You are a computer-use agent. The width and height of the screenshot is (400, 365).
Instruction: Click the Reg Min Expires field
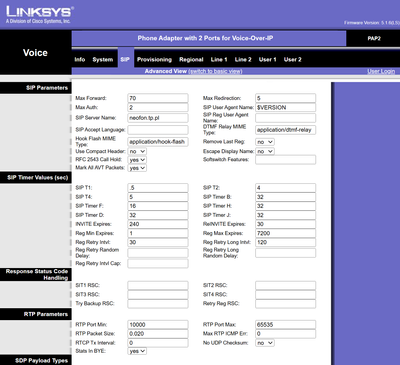158,233
